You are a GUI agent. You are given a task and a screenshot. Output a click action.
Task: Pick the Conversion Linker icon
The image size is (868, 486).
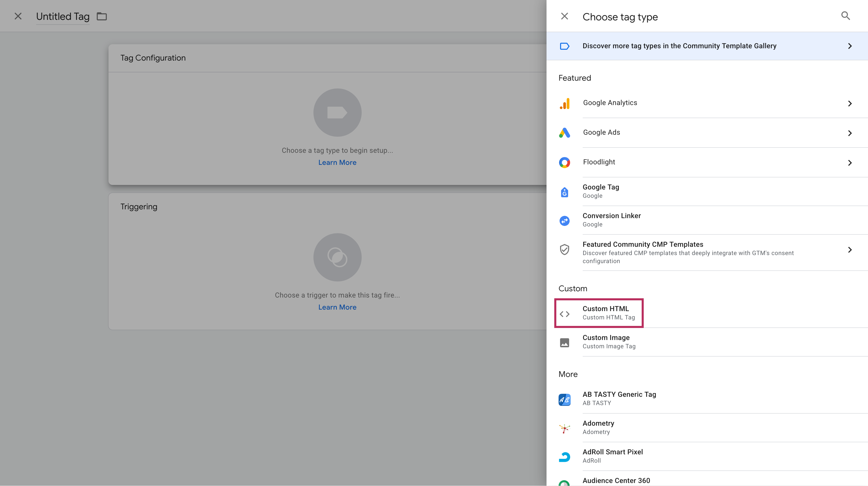564,221
